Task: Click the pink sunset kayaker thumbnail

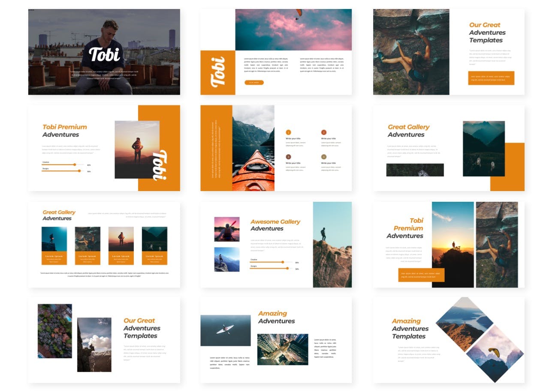Action: [x=226, y=229]
